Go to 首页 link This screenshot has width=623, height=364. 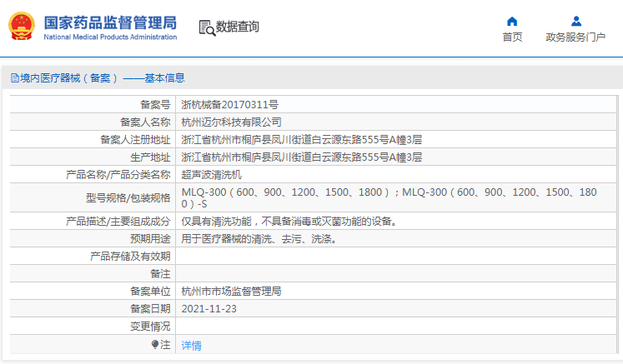click(x=512, y=37)
